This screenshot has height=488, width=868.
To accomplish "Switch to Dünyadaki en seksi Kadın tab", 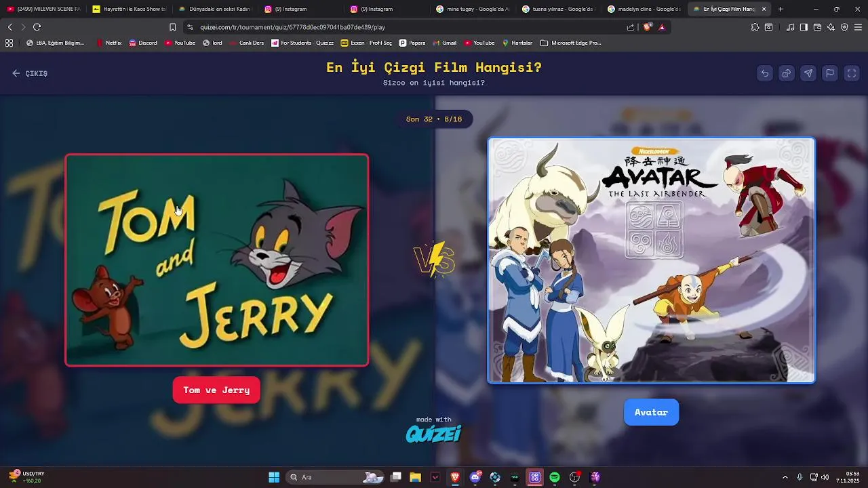I will coord(215,9).
